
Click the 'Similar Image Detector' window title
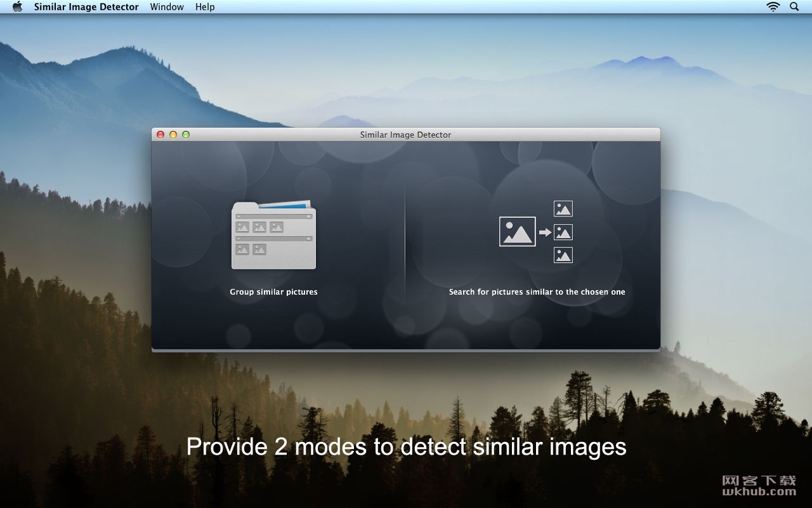point(406,135)
